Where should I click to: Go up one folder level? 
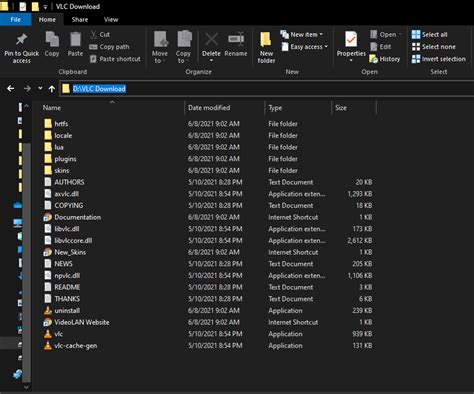[x=52, y=89]
